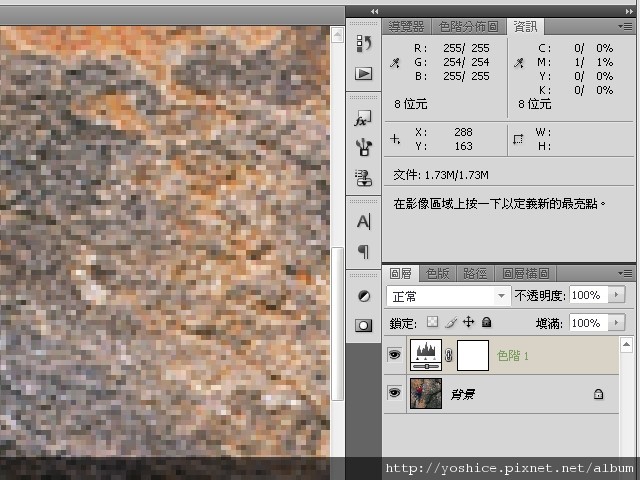Toggle lock transparent pixels
The image size is (640, 480).
coord(432,322)
